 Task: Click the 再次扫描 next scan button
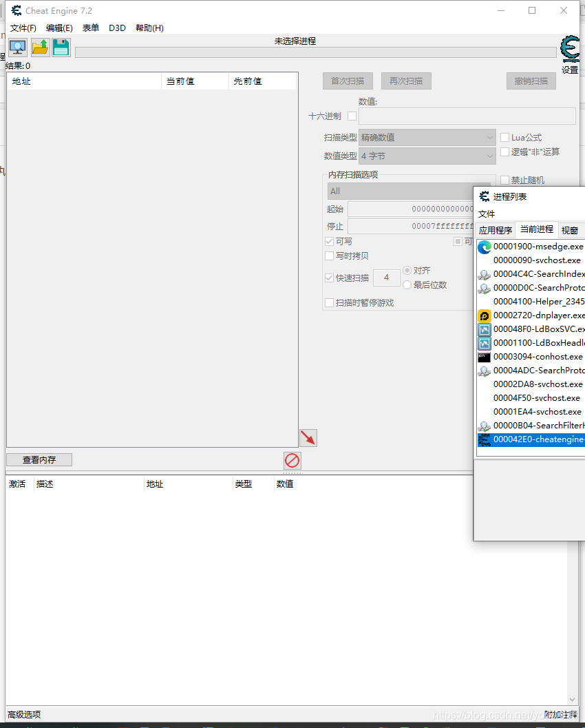tap(406, 81)
